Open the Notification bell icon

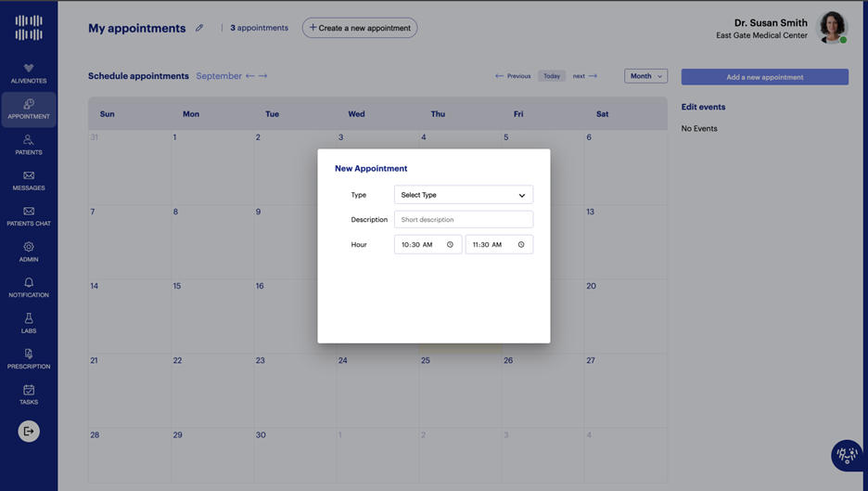click(29, 283)
